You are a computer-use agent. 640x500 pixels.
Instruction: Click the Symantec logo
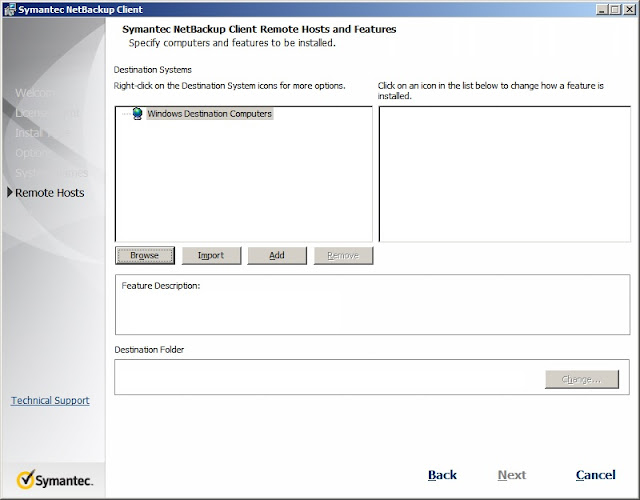pos(55,480)
